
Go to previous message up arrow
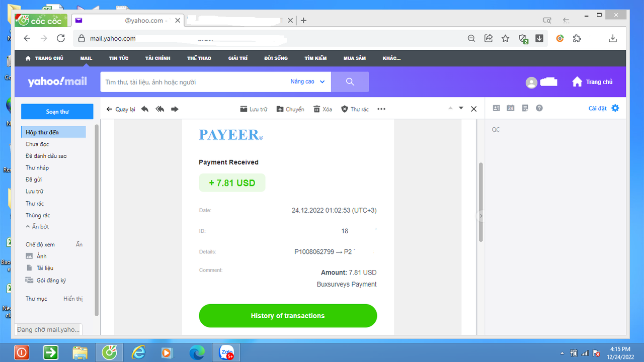click(x=450, y=108)
